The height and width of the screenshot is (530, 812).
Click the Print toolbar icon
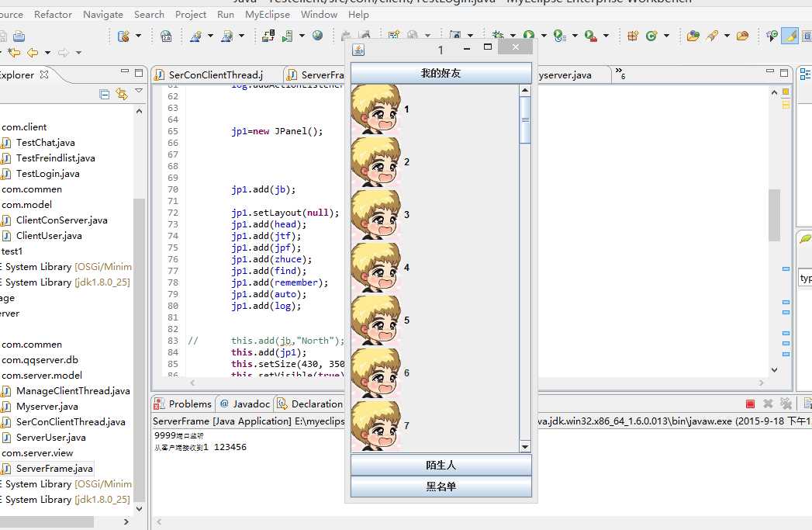(19, 36)
